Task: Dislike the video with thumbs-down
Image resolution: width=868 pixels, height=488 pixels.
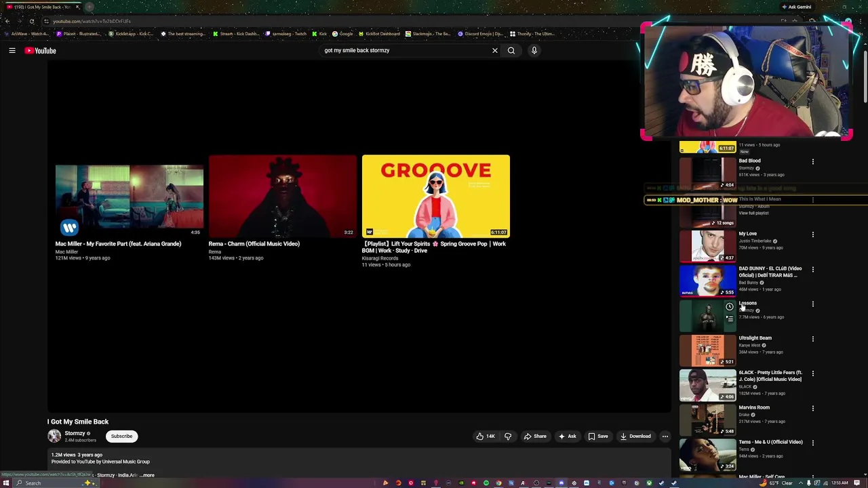Action: coord(508,436)
